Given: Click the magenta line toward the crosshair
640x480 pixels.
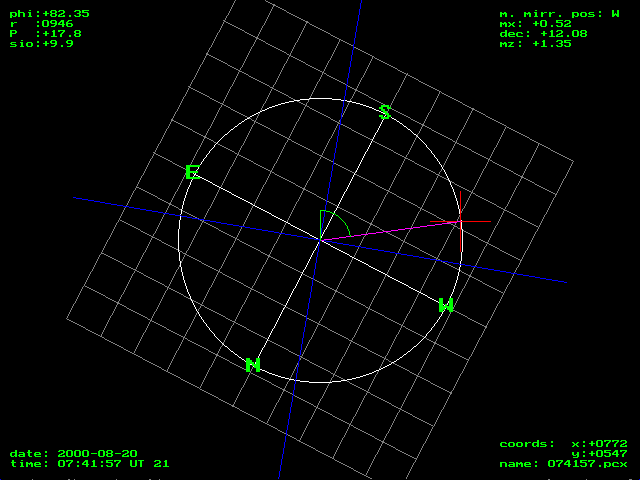Looking at the screenshot, I should tap(391, 231).
